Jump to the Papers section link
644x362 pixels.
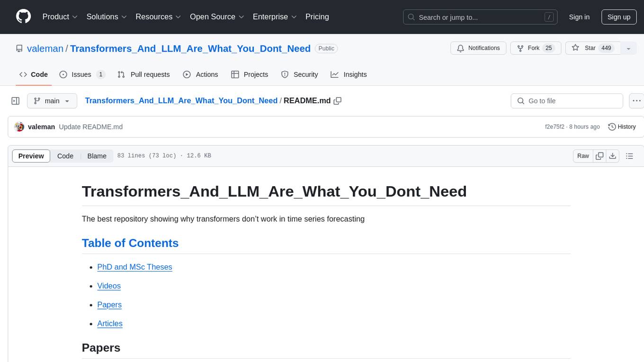pos(109,305)
